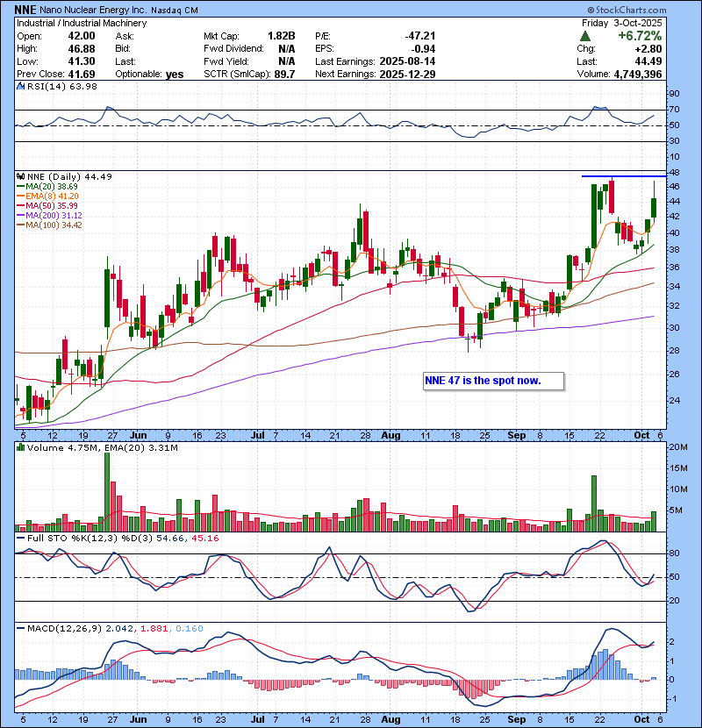
Task: Click the MA(20) 38.69 legend entry
Action: [x=47, y=186]
